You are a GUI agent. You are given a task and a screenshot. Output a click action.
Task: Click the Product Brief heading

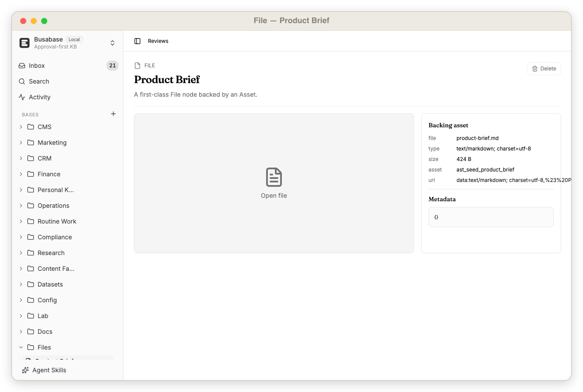coord(167,80)
